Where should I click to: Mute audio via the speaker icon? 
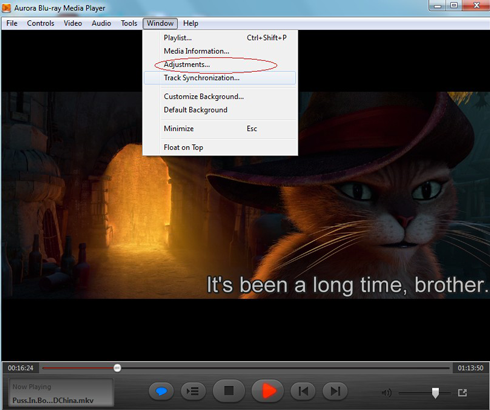[x=387, y=393]
